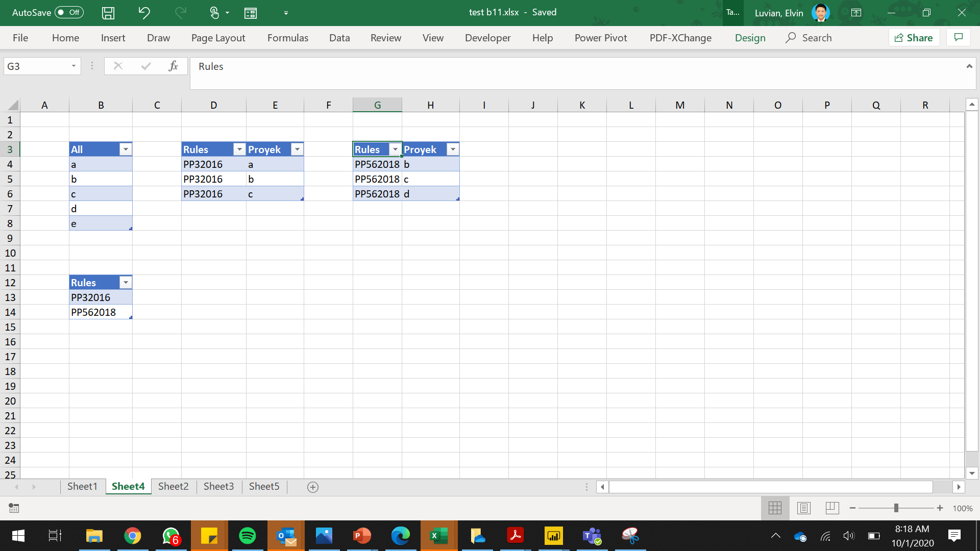Viewport: 980px width, 551px height.
Task: Open PowerPoint from the taskbar
Action: 362,536
